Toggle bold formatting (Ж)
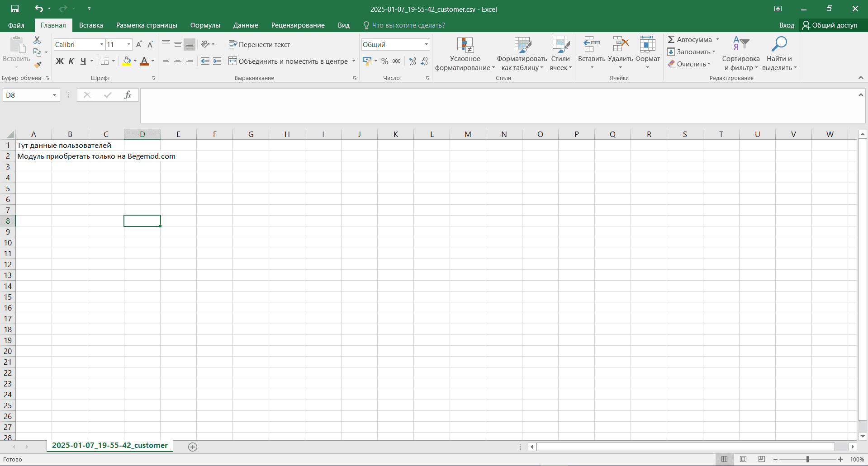Image resolution: width=868 pixels, height=466 pixels. pyautogui.click(x=59, y=61)
